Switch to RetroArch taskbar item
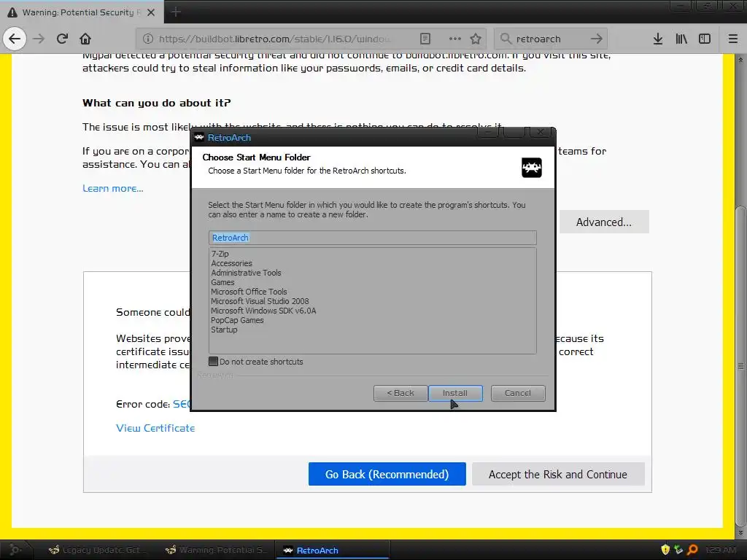This screenshot has width=747, height=560. (x=333, y=550)
